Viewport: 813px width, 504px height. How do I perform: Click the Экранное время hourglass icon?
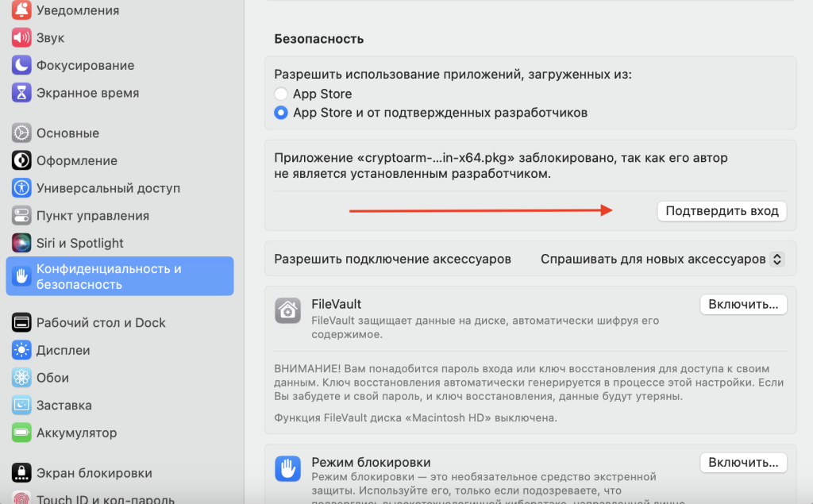click(x=21, y=92)
